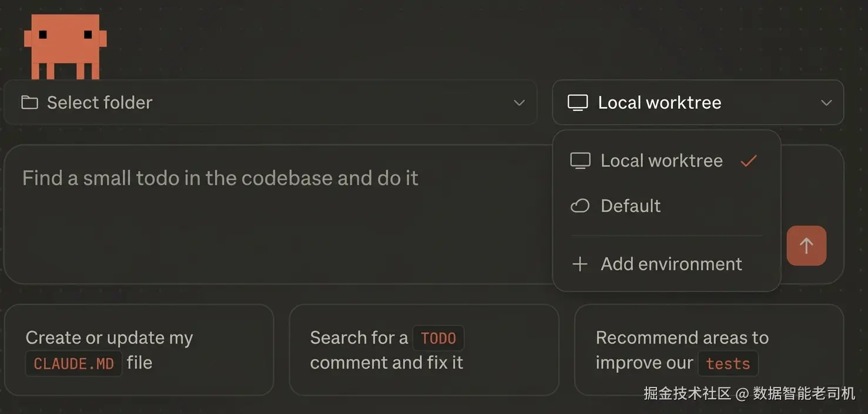Click the TODO code tag
The height and width of the screenshot is (414, 868).
[x=438, y=338]
